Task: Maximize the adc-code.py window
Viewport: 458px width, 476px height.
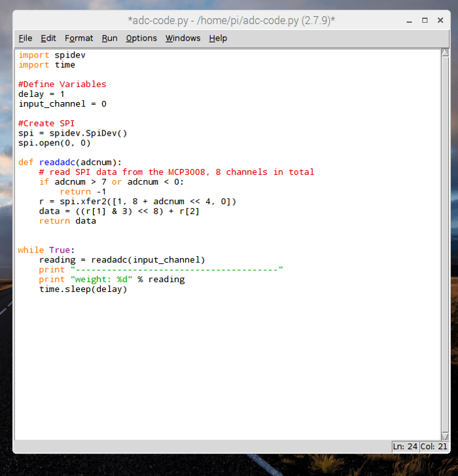Action: [425, 20]
